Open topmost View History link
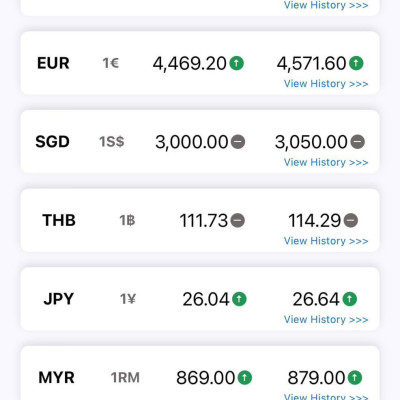The height and width of the screenshot is (400, 400). tap(326, 5)
